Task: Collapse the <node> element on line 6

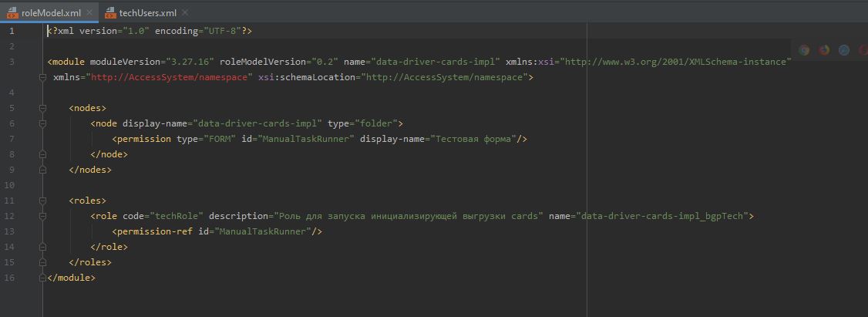Action: (x=43, y=123)
